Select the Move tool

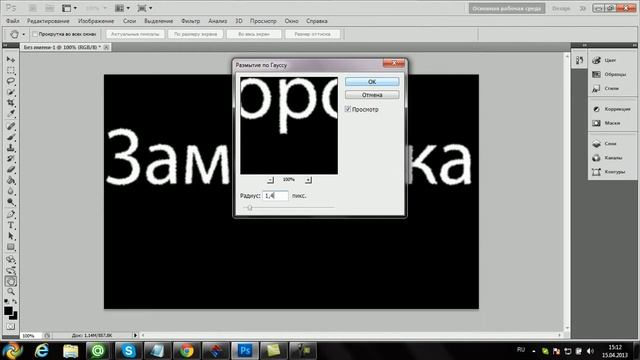[11, 60]
